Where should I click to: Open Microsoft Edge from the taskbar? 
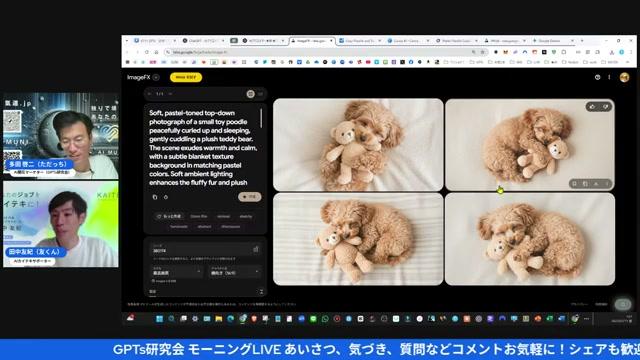(x=231, y=319)
